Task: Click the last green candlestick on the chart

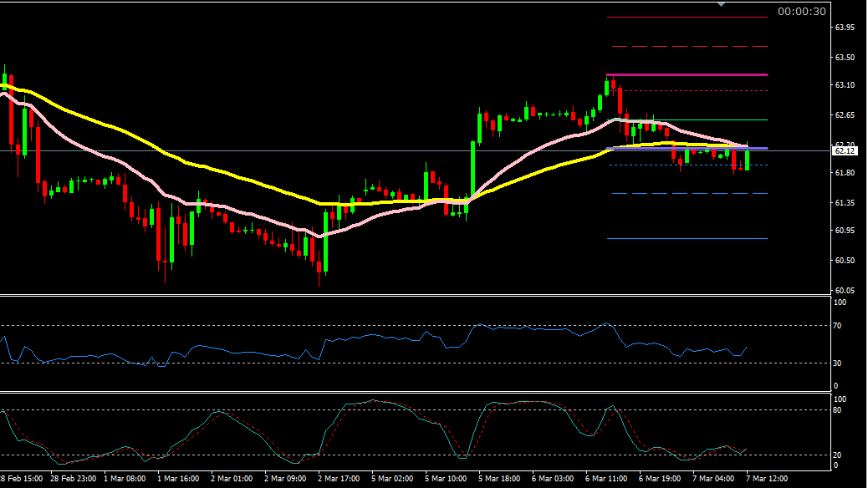Action: 748,160
